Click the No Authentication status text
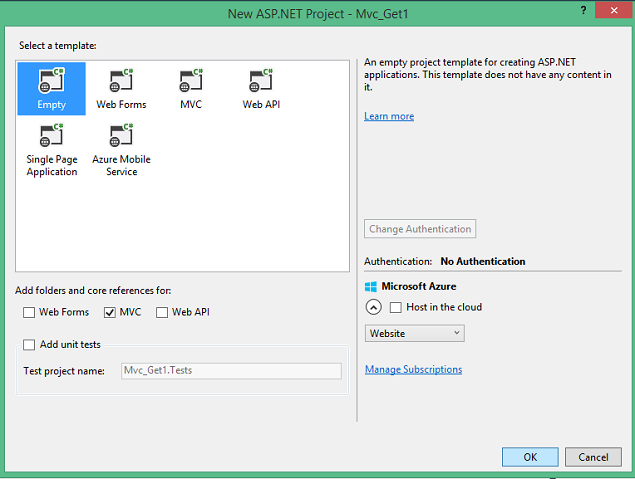Image resolution: width=635 pixels, height=479 pixels. [x=483, y=262]
